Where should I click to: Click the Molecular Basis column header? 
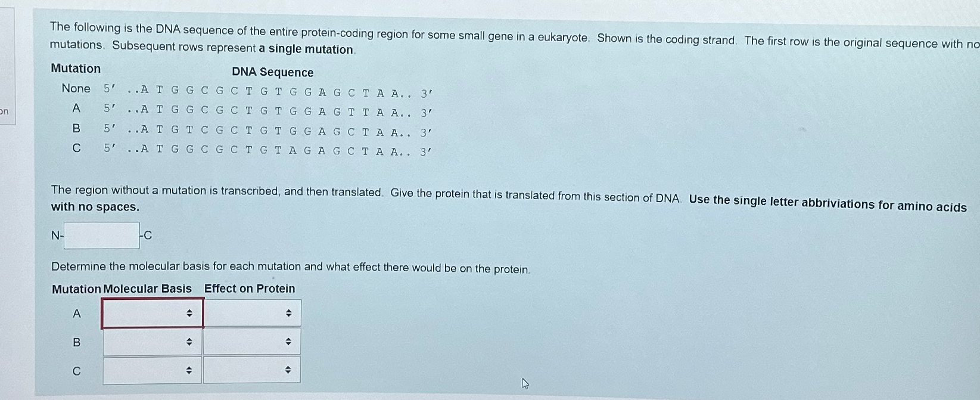click(x=147, y=288)
